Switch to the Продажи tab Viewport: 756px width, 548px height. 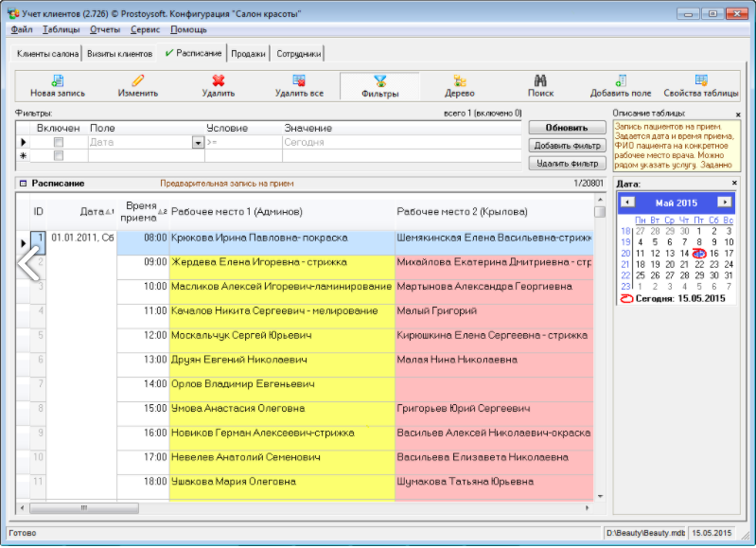point(248,54)
